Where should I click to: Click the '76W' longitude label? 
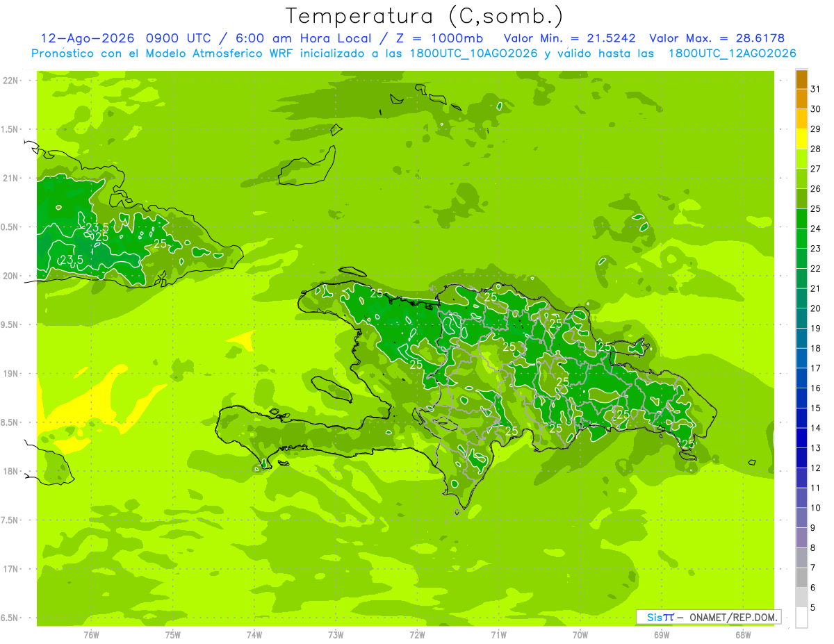[91, 634]
